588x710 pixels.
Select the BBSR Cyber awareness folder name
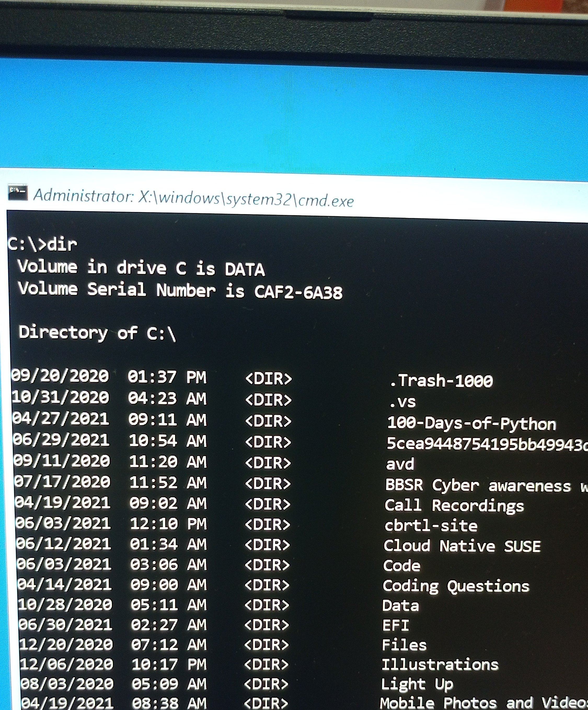coord(487,486)
